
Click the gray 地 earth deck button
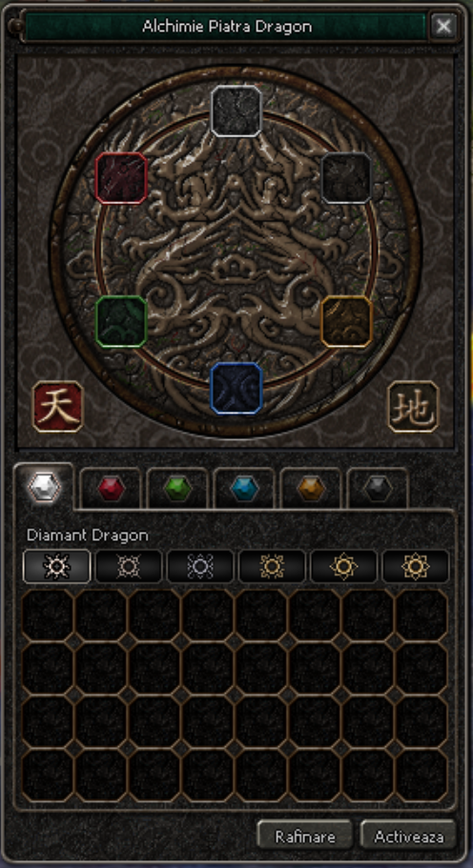[x=413, y=407]
